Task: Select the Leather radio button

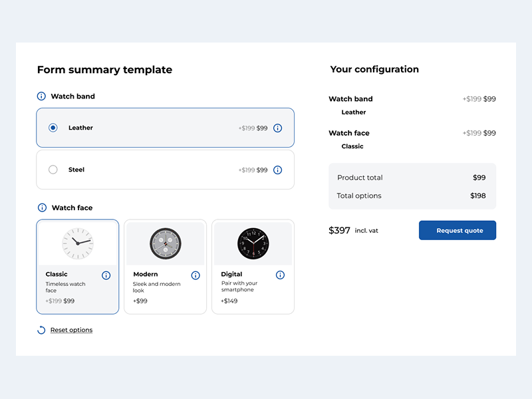Action: [53, 128]
